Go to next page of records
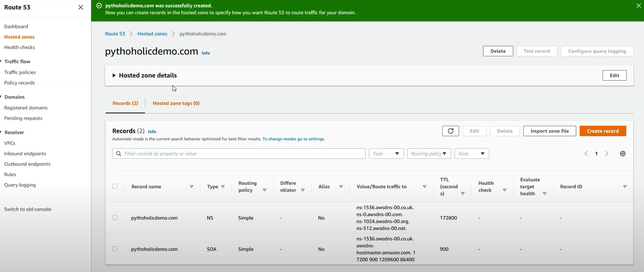This screenshot has width=644, height=272. [x=607, y=154]
